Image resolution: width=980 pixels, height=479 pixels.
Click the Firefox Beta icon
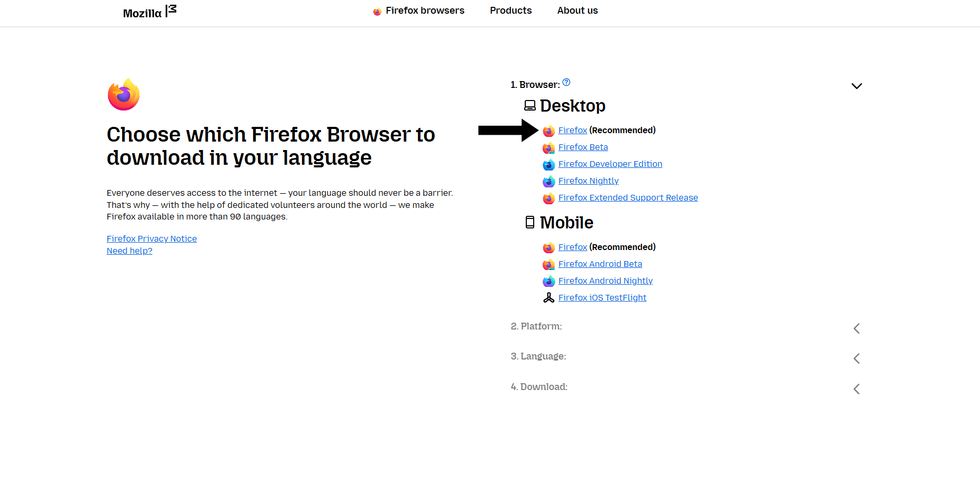click(x=549, y=147)
